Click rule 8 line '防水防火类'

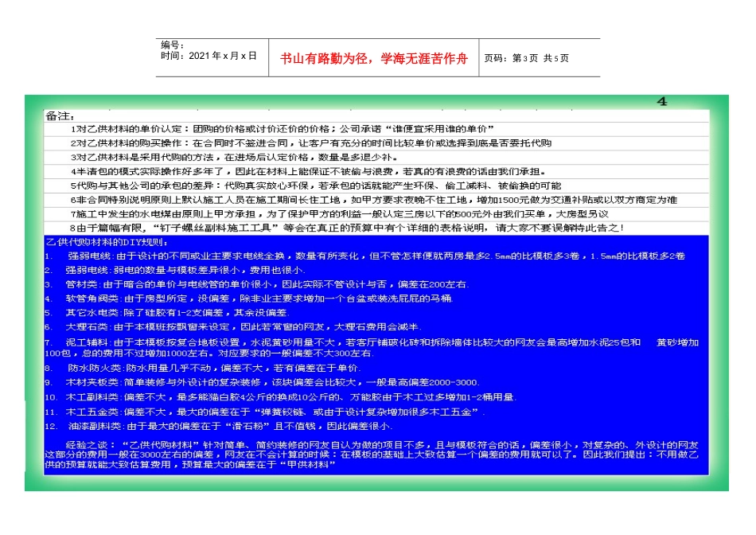coord(202,368)
